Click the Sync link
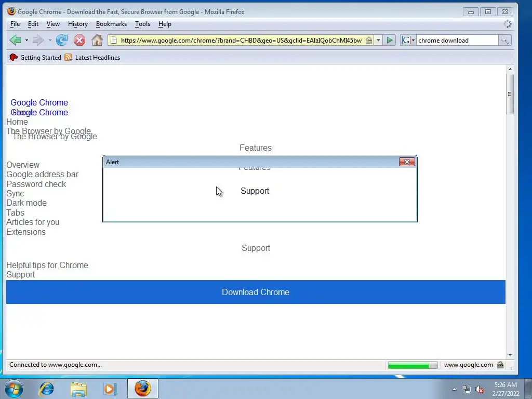Screen dimensions: 532x399 [x=15, y=194]
